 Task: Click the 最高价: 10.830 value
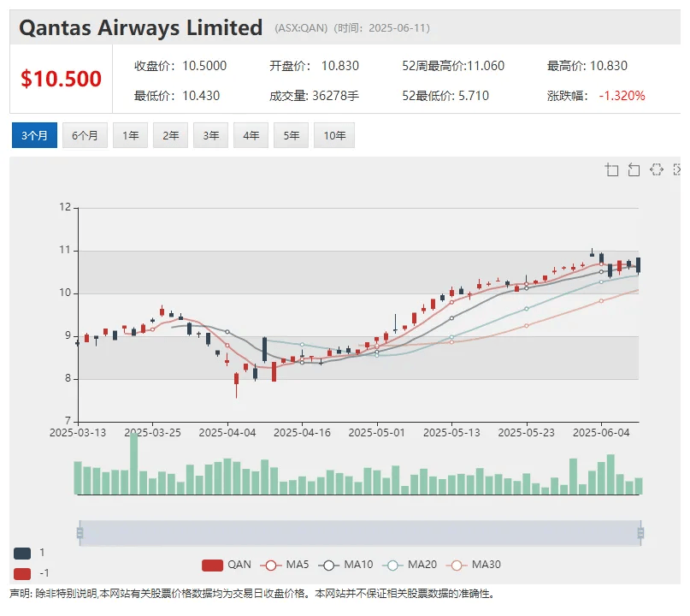[587, 66]
